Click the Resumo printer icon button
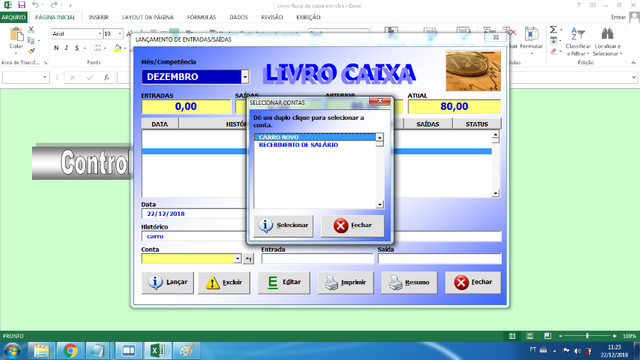Image resolution: width=640 pixels, height=360 pixels. [x=409, y=282]
